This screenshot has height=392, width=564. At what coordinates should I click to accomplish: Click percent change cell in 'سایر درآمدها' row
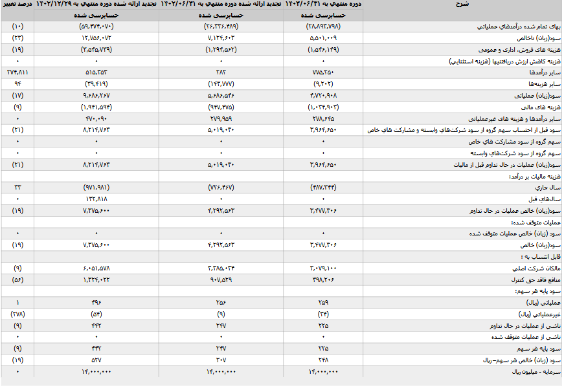(x=17, y=72)
